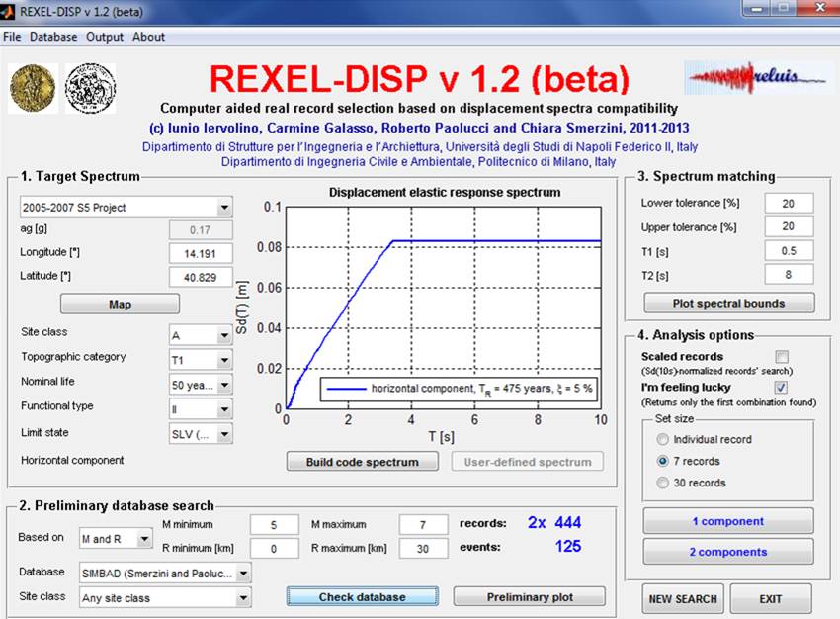Uncheck the I'm feeling lucky checkbox

781,387
